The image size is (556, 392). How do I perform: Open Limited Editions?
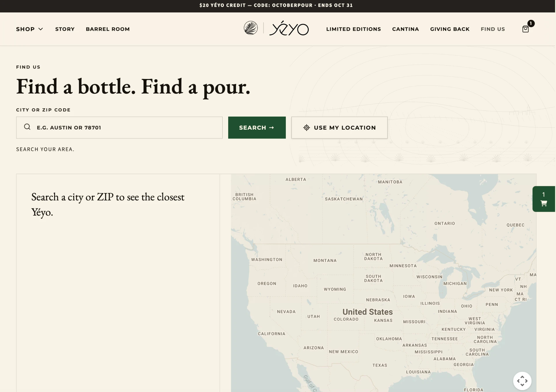354,29
